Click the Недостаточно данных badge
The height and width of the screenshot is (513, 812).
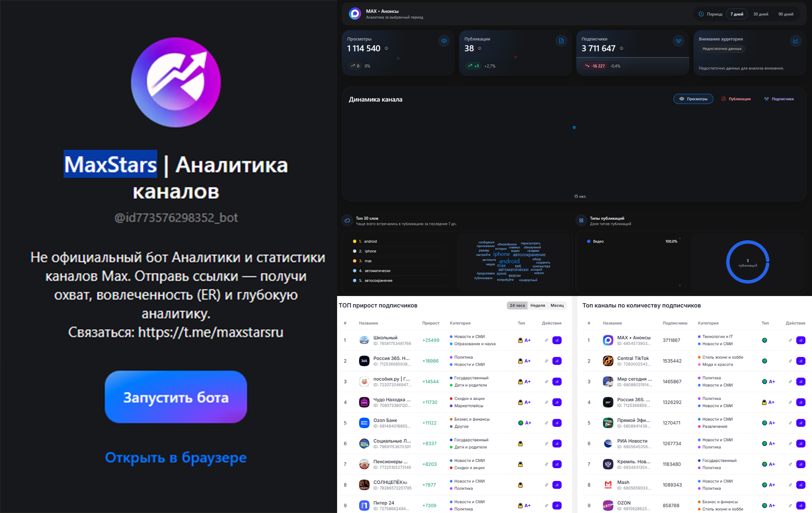click(x=722, y=49)
